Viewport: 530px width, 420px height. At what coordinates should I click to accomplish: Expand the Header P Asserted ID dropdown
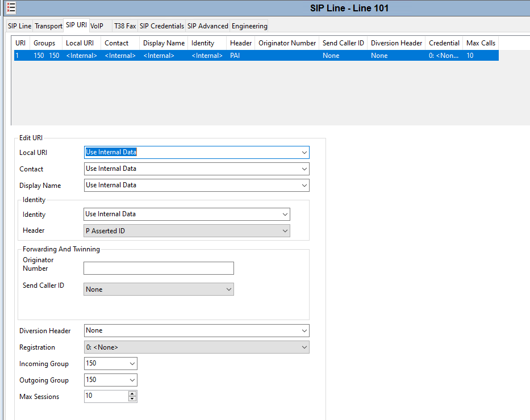coord(285,231)
